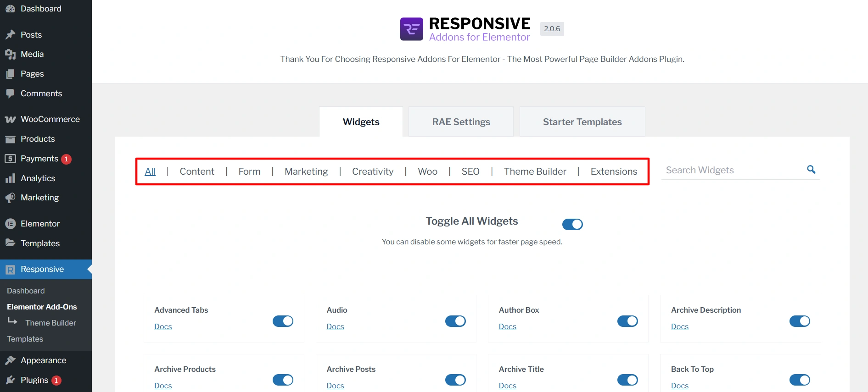The image size is (868, 392).
Task: Select the Marketing widget filter
Action: tap(306, 171)
